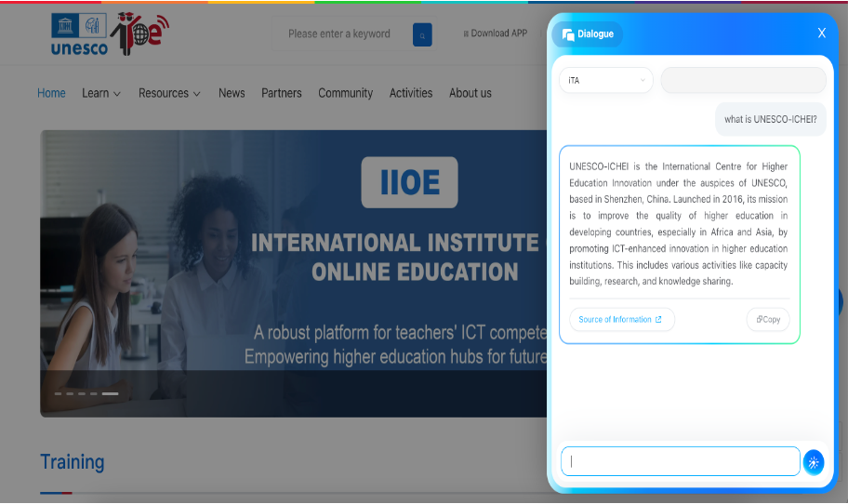Expand the Learn menu
Screen dimensions: 848x504
tap(101, 93)
